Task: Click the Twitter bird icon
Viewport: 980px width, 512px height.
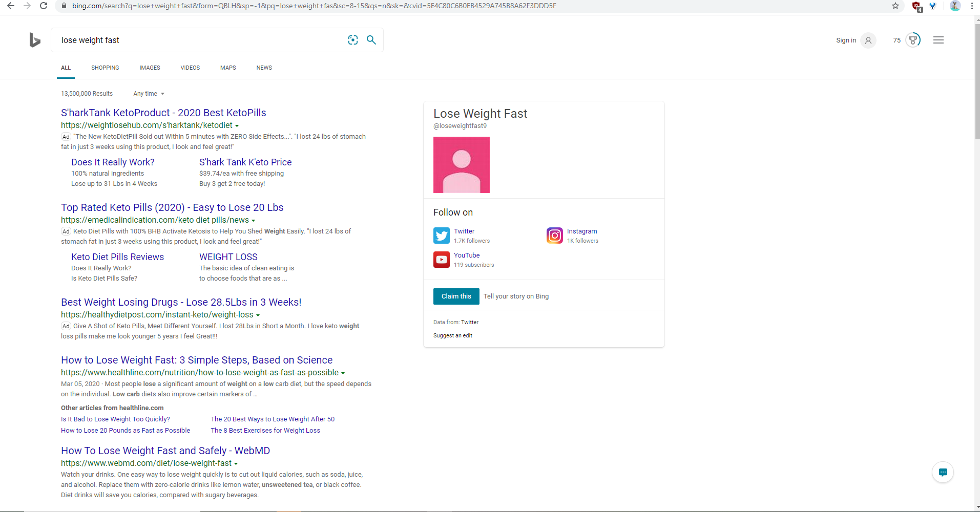Action: (x=442, y=236)
